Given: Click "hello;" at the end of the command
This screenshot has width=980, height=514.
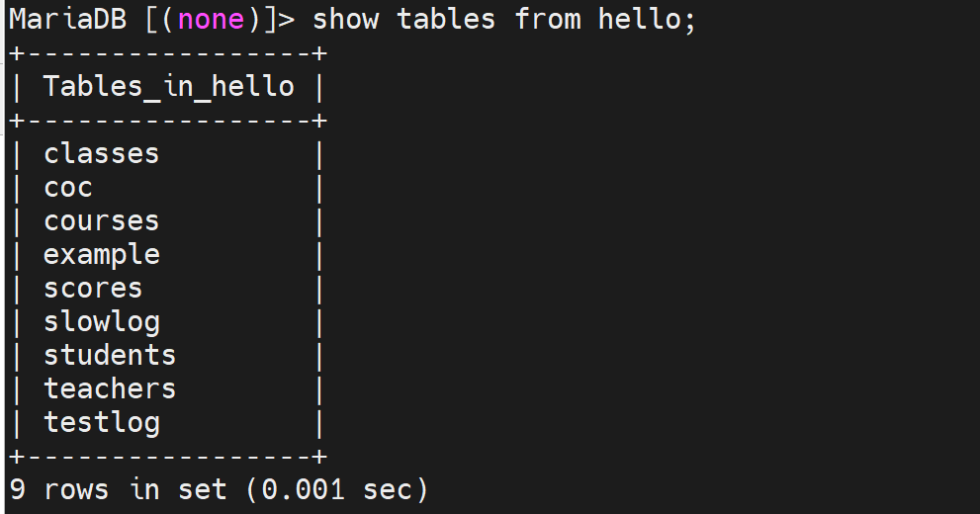Looking at the screenshot, I should tap(647, 20).
